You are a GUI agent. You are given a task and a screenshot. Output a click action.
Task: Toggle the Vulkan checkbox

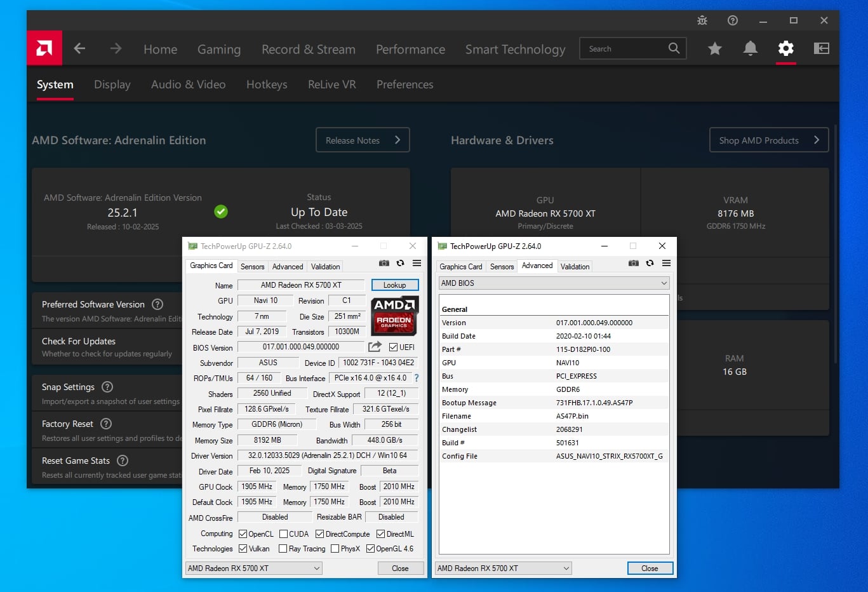[x=243, y=548]
